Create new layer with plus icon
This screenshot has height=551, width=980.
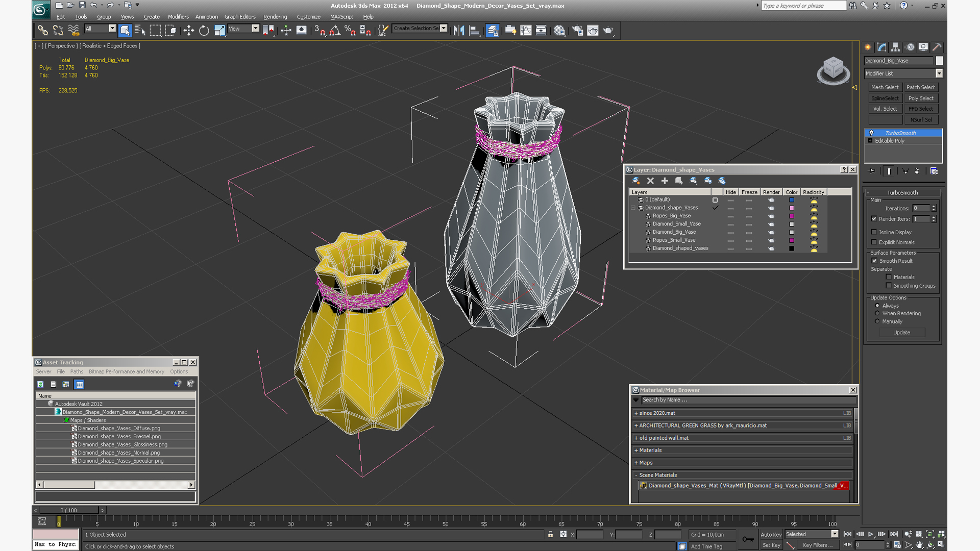coord(665,181)
